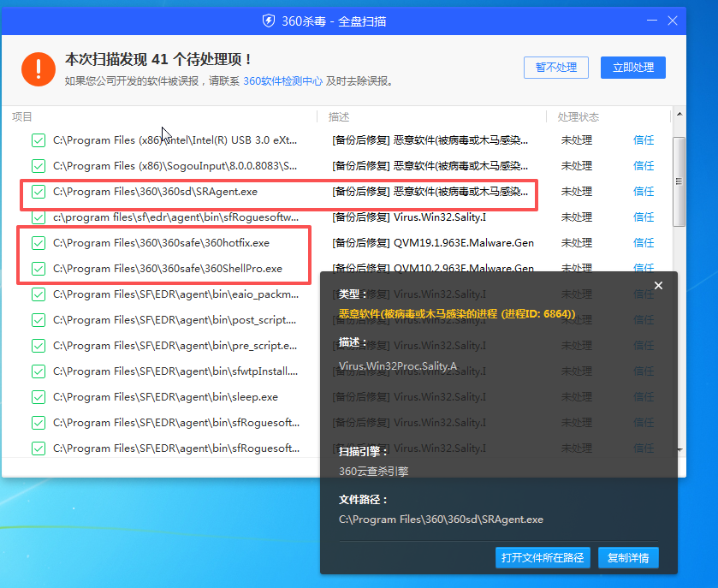Image resolution: width=718 pixels, height=588 pixels.
Task: Toggle checkbox for Intel USB 3.0 entry
Action: [x=38, y=140]
